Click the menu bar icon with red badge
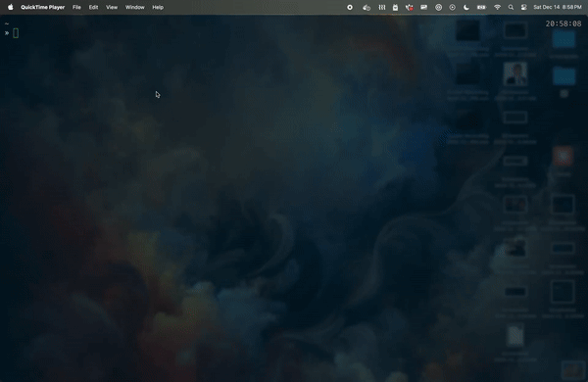Viewport: 588px width, 382px height. pos(409,7)
